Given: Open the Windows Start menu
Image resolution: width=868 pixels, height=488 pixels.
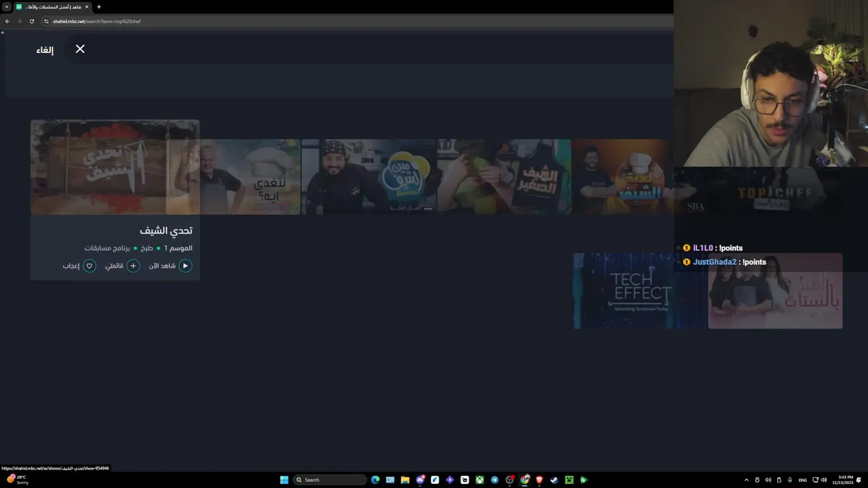Looking at the screenshot, I should [284, 480].
